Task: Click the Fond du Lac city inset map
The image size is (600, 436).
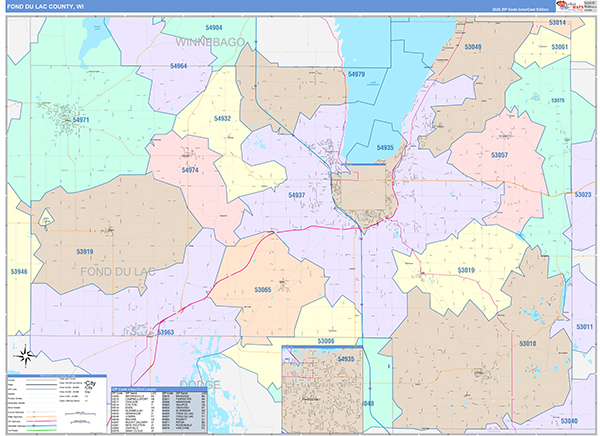Action: click(x=321, y=388)
